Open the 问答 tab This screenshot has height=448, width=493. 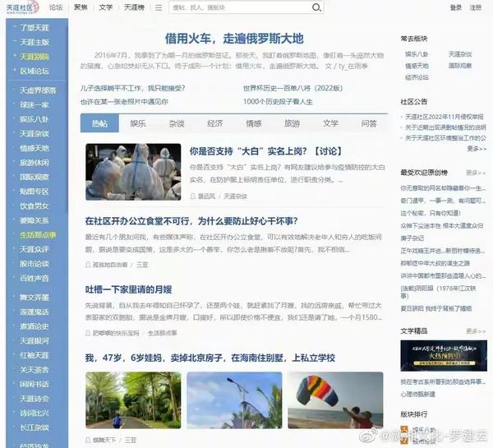point(369,123)
